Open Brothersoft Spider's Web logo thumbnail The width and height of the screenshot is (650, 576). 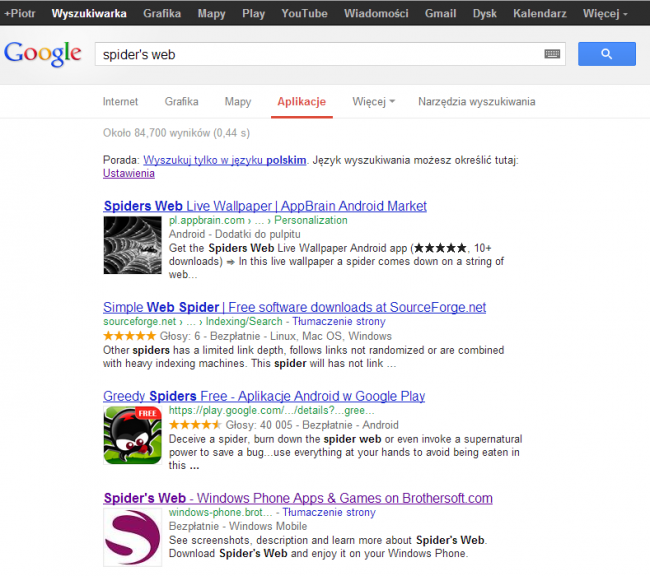tap(132, 537)
